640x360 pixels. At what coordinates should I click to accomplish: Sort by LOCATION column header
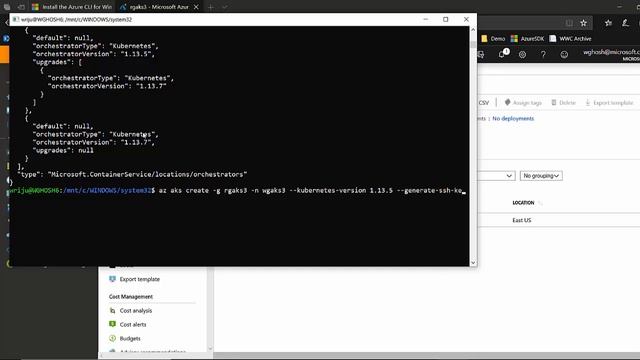(x=523, y=202)
